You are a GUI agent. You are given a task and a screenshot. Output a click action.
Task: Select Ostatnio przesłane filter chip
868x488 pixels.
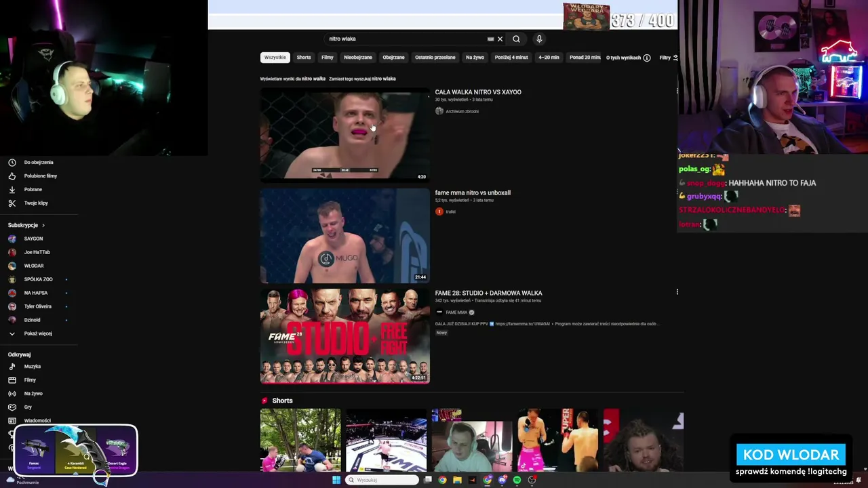tap(435, 58)
